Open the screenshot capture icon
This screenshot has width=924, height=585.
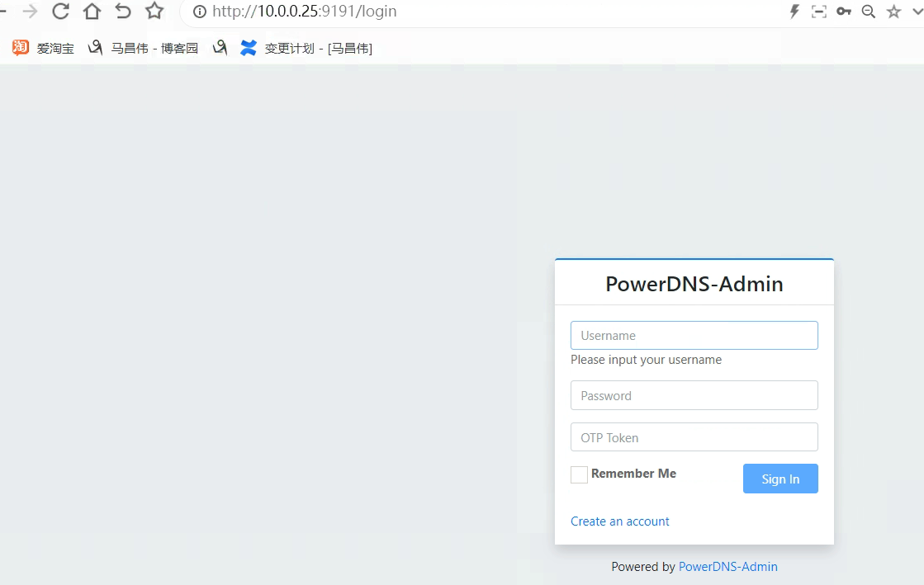click(x=818, y=12)
